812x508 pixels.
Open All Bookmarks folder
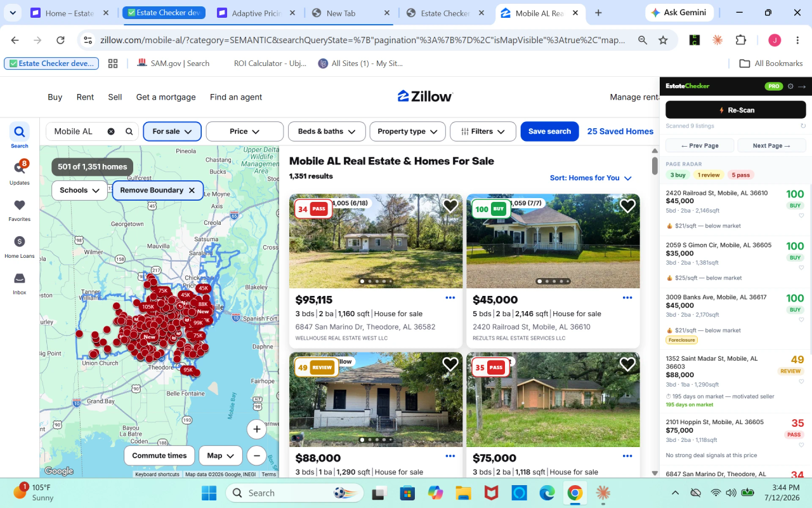coord(771,63)
